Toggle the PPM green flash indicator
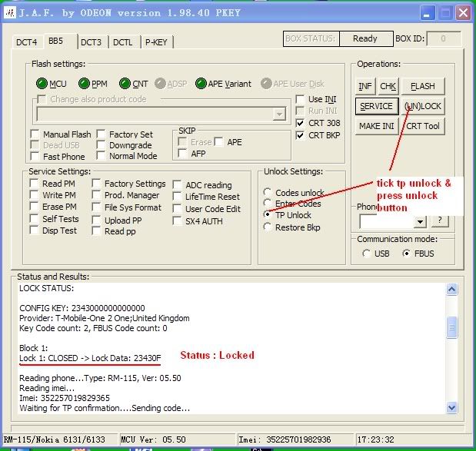 point(84,84)
